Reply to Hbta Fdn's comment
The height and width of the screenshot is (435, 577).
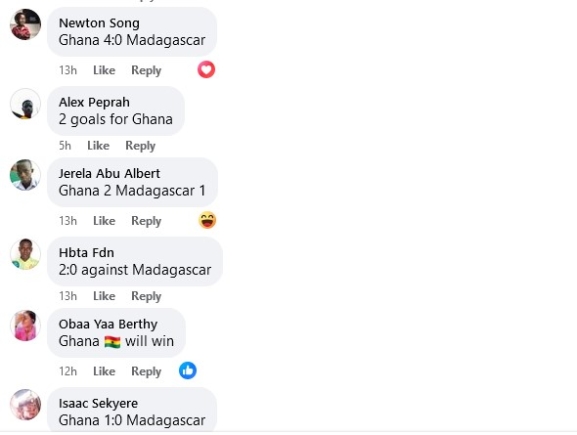pos(146,296)
